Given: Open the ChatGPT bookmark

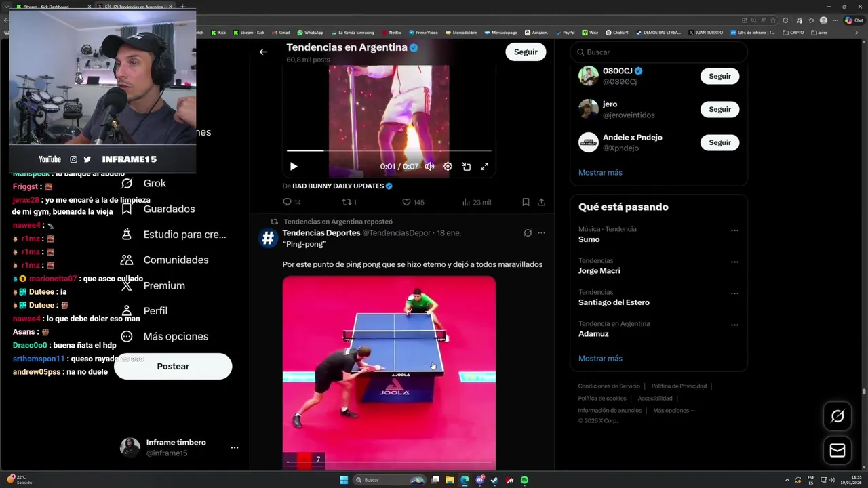Looking at the screenshot, I should pos(616,32).
